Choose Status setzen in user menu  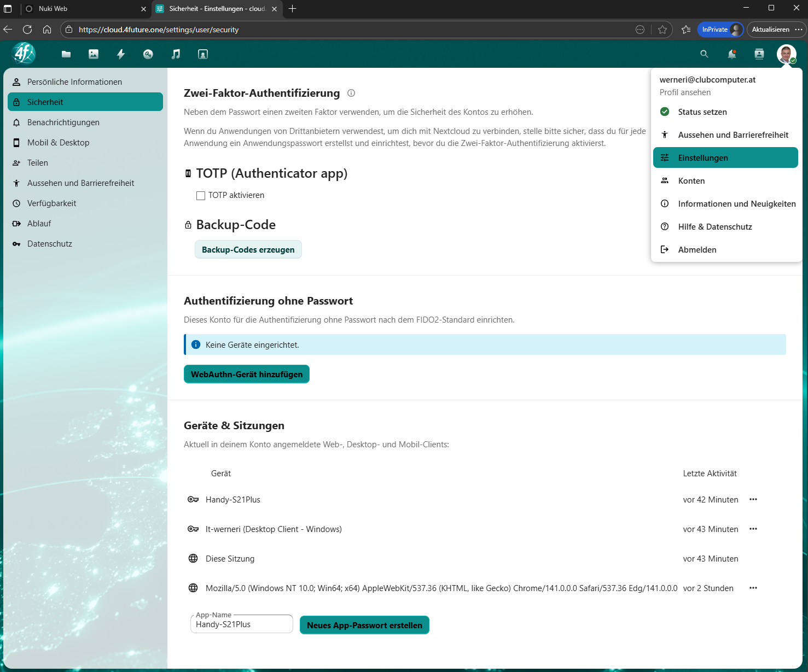click(x=702, y=112)
